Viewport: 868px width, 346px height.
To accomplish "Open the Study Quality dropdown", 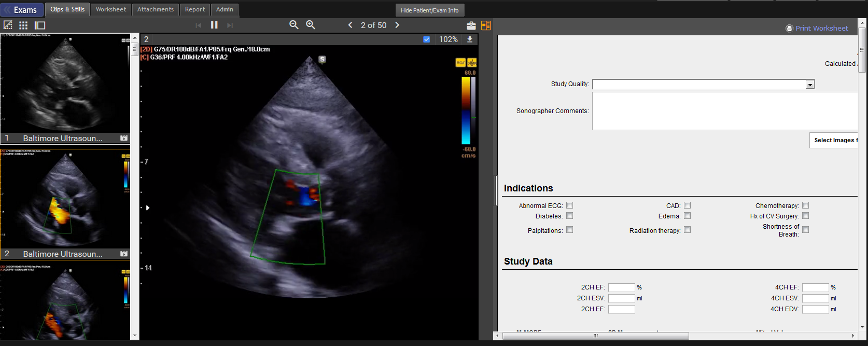I will tap(809, 85).
